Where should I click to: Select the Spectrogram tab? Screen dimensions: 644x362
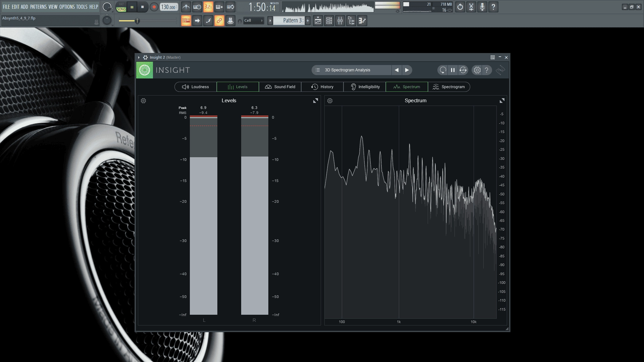tap(449, 87)
